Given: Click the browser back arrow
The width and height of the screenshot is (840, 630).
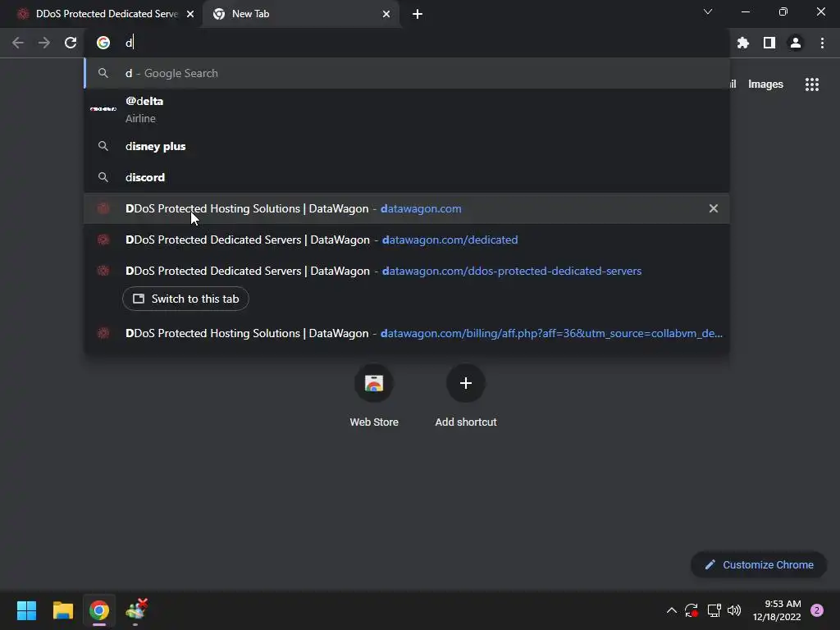Looking at the screenshot, I should pyautogui.click(x=18, y=43).
